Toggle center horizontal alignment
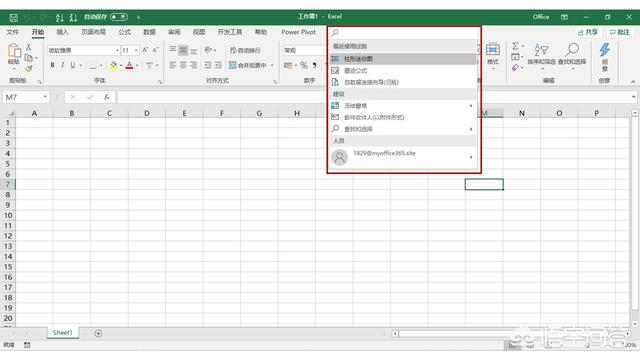The image size is (640, 360). click(183, 65)
